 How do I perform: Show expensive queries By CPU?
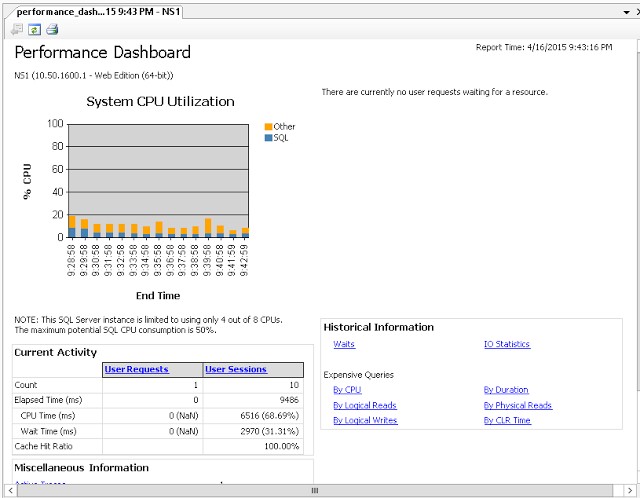(347, 390)
